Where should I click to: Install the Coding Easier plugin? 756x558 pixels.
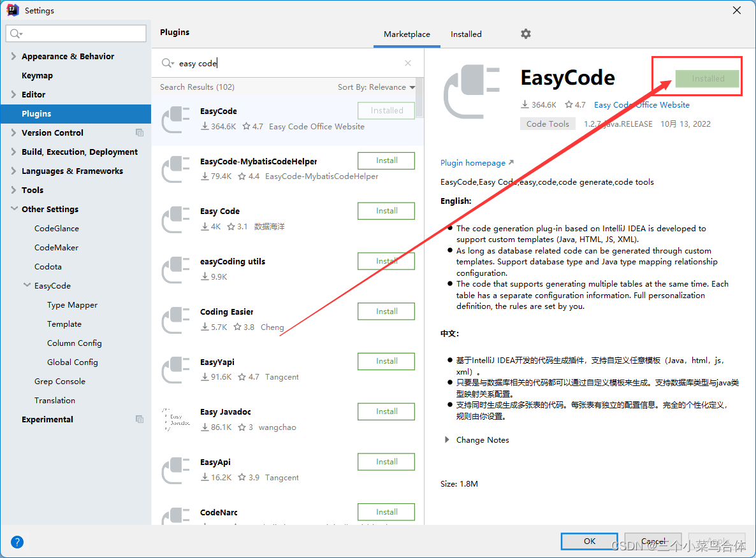pos(386,311)
